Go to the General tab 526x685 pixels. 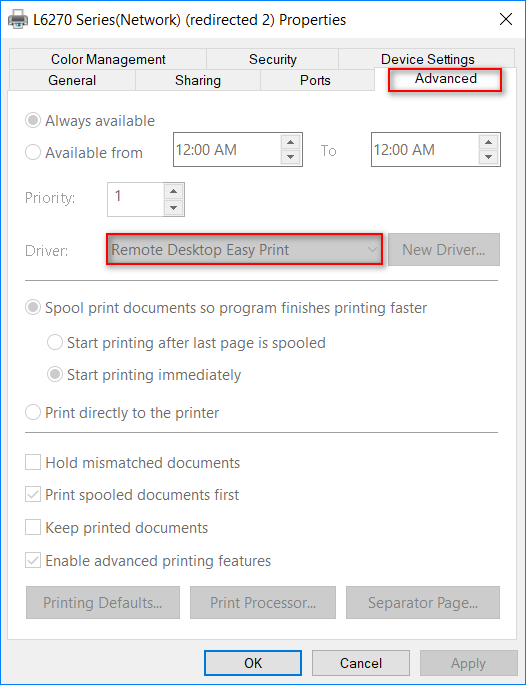click(72, 80)
